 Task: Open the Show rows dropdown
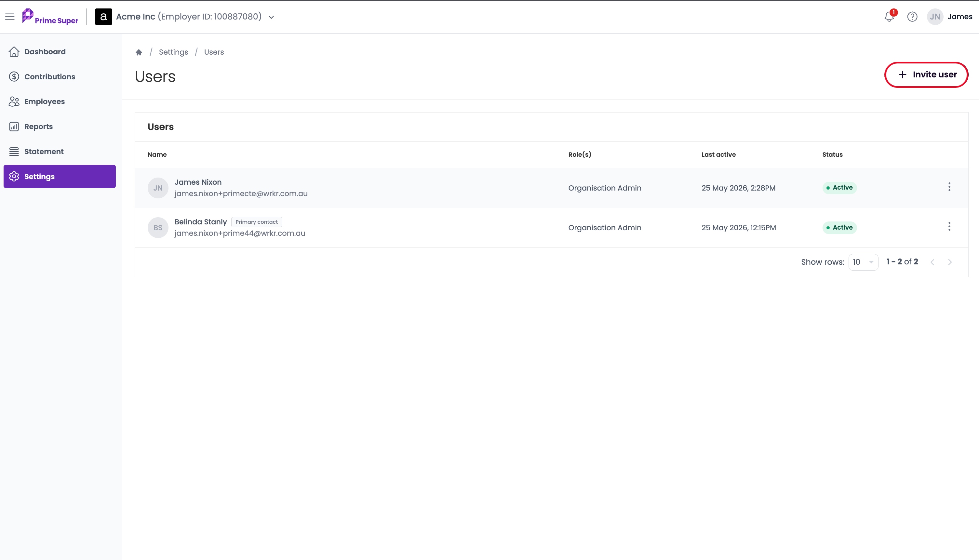click(863, 262)
